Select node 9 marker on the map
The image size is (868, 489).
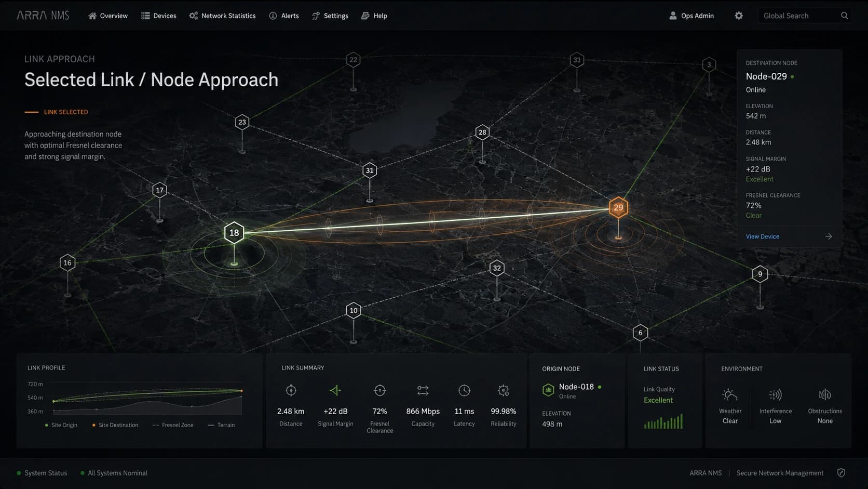[x=760, y=274]
